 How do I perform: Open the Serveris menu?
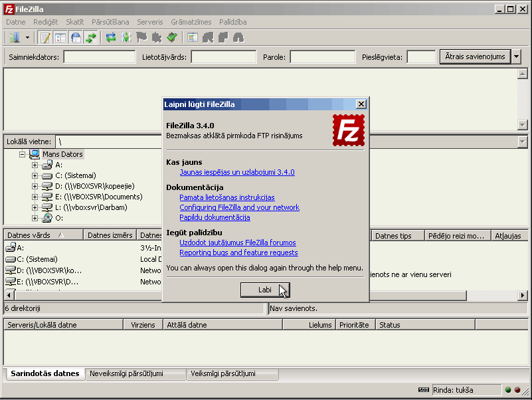tap(150, 22)
